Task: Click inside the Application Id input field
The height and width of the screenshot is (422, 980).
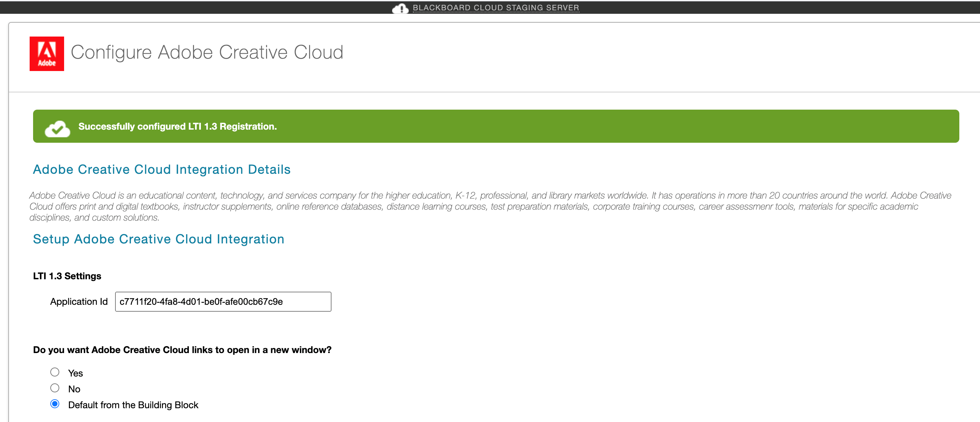Action: pos(223,301)
